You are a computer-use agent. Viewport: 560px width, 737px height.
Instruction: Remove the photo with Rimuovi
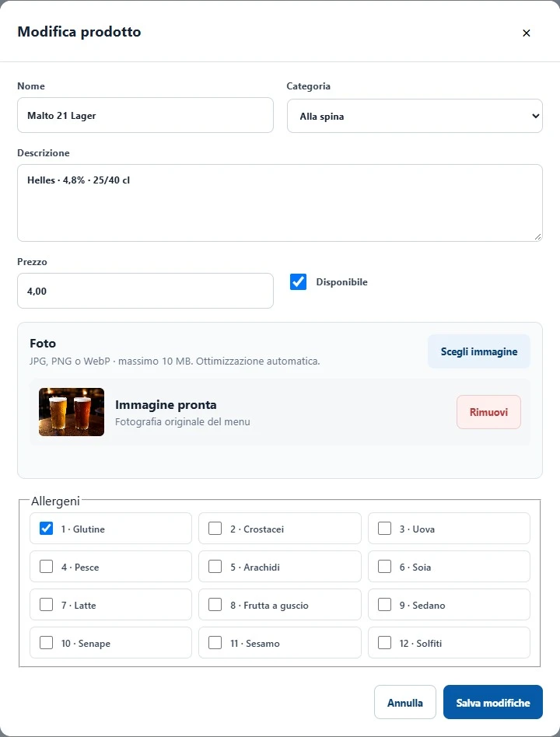[x=488, y=412]
